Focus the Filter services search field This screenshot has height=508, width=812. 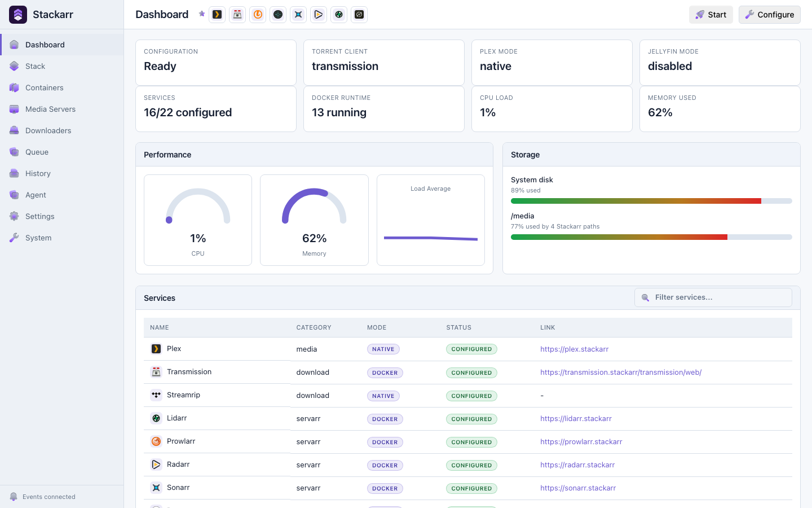[x=713, y=297]
